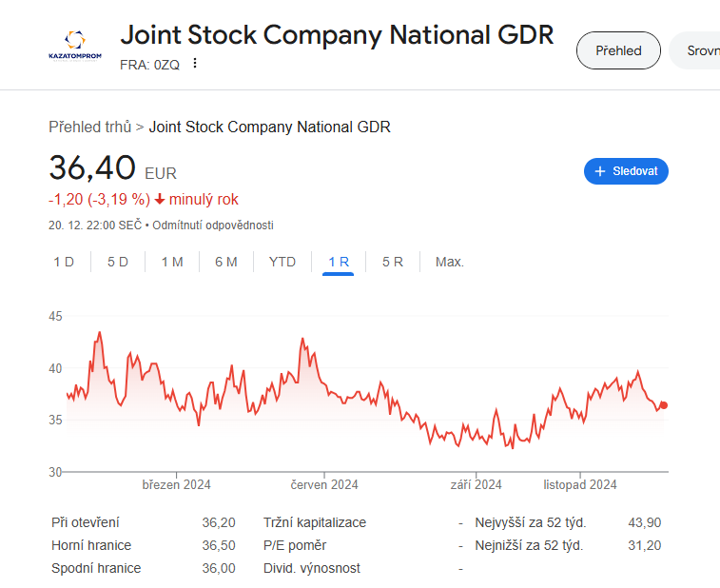This screenshot has width=720, height=588.
Task: Click the 40 y-axis label
Action: point(55,368)
